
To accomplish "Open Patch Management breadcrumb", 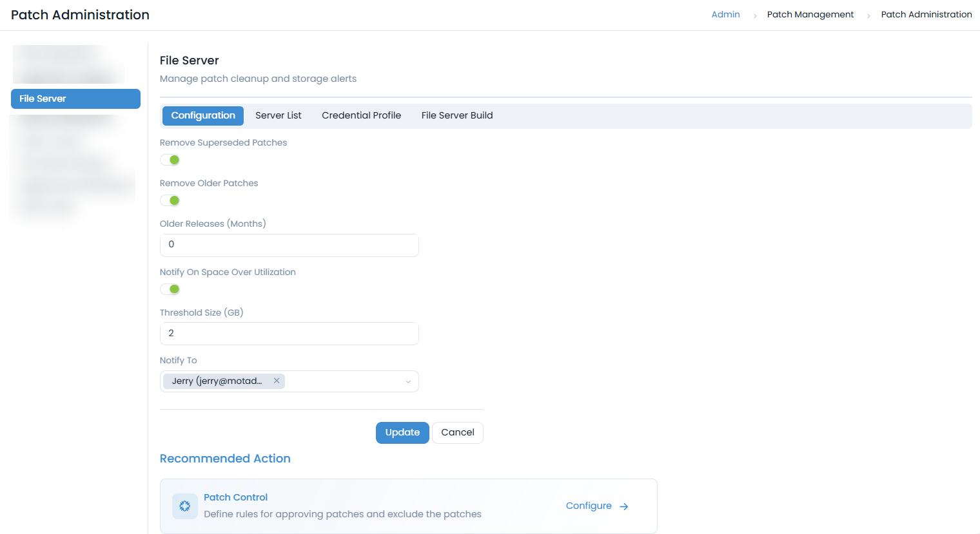I will click(x=810, y=15).
